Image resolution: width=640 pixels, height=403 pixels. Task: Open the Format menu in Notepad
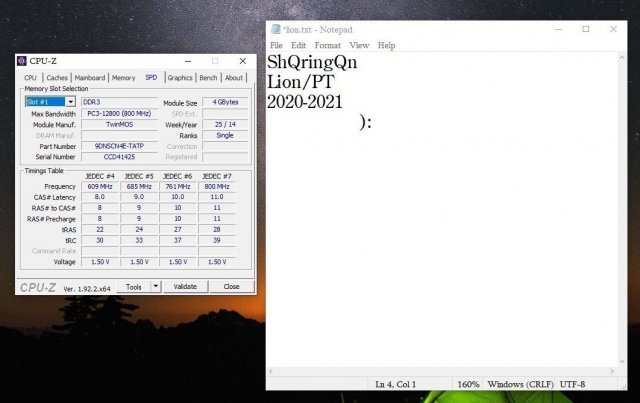[x=327, y=45]
